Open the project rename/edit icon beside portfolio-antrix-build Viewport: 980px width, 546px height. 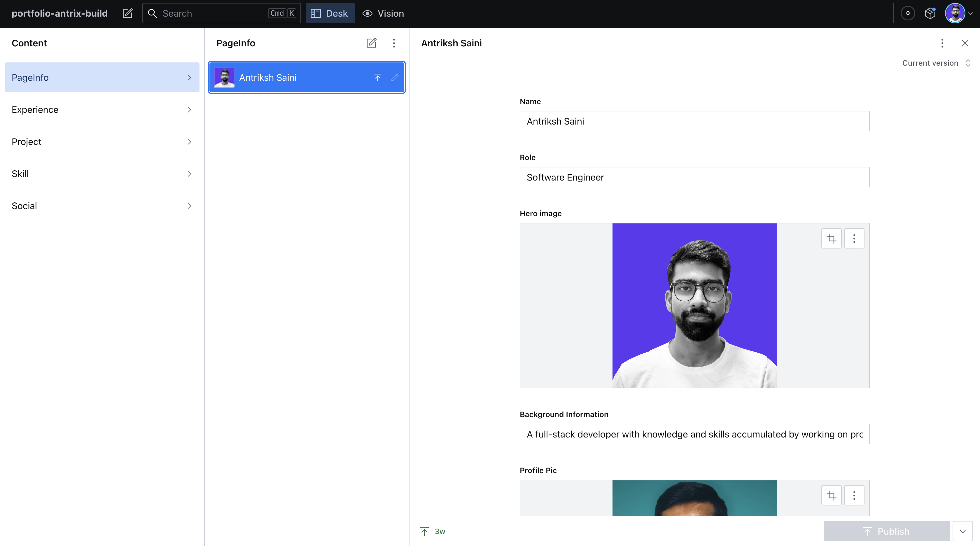coord(127,13)
